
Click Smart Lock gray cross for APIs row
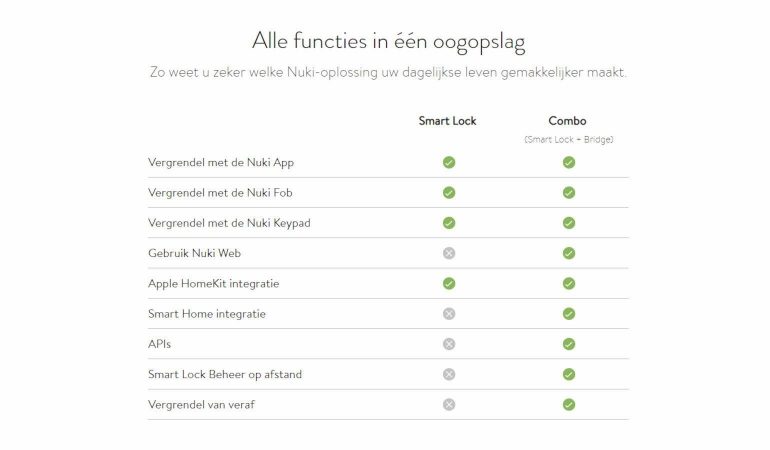pyautogui.click(x=449, y=344)
